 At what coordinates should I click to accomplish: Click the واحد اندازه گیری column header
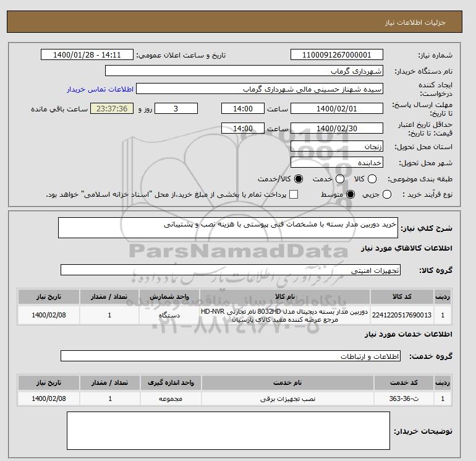click(171, 382)
